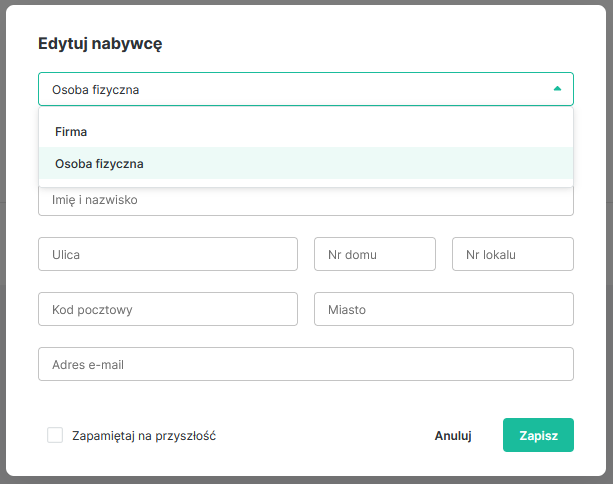Select the 'Nr domu' input box
Screen dimensions: 613x484
[375, 254]
